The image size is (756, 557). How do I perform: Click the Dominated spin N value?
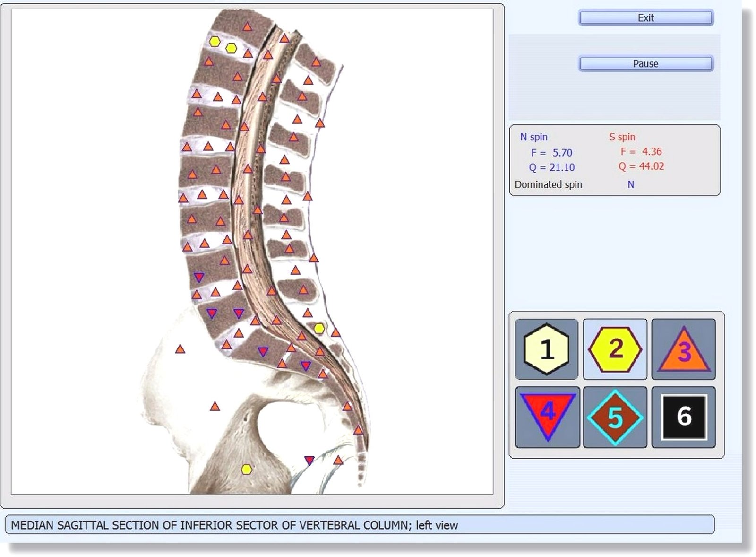630,185
